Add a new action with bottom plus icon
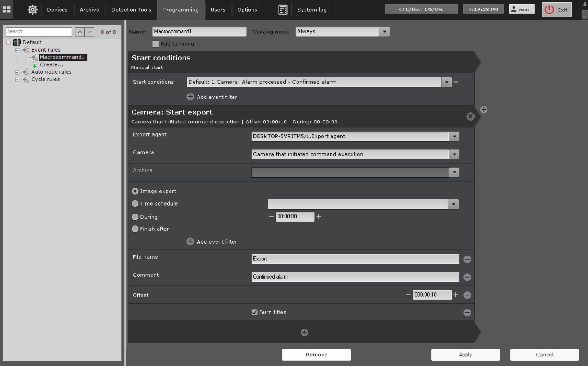Viewport: 588px width, 366px height. click(x=304, y=332)
